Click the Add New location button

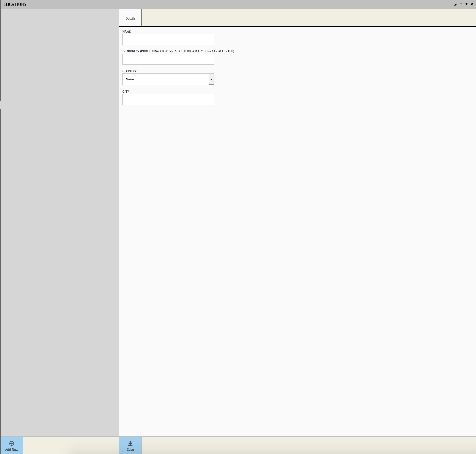(x=12, y=445)
